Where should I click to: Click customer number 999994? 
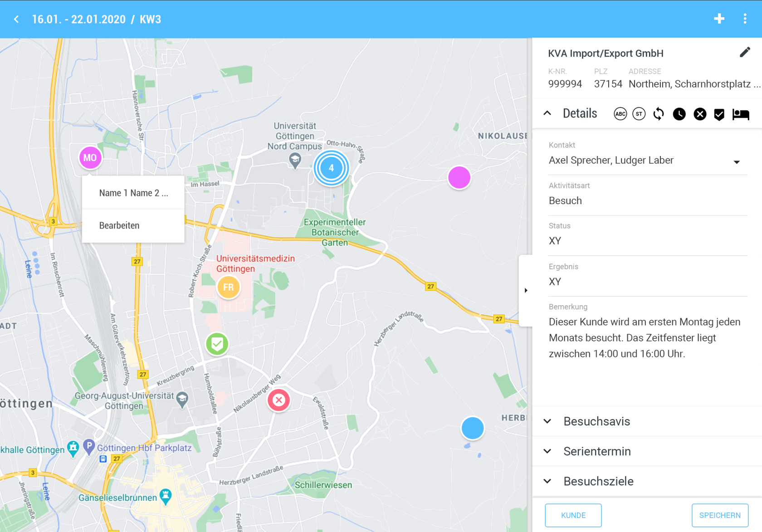click(x=565, y=84)
